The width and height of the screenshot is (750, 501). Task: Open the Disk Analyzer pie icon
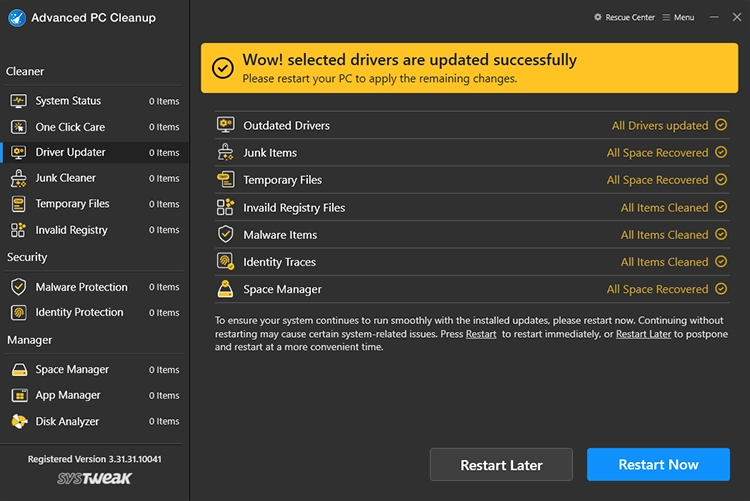(x=18, y=421)
